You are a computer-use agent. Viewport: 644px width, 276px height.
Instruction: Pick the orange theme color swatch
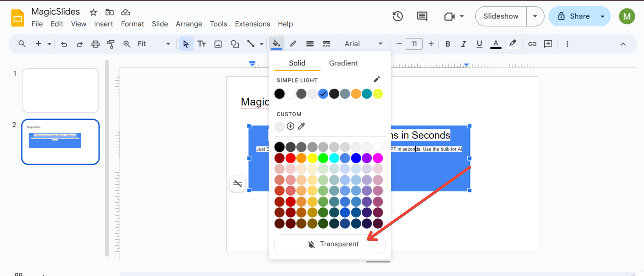click(x=356, y=94)
